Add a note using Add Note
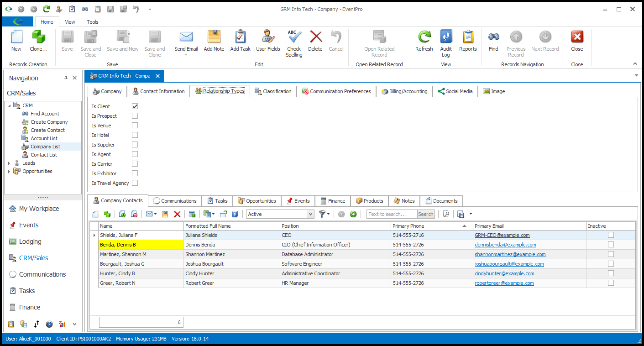644x346 pixels. point(214,41)
